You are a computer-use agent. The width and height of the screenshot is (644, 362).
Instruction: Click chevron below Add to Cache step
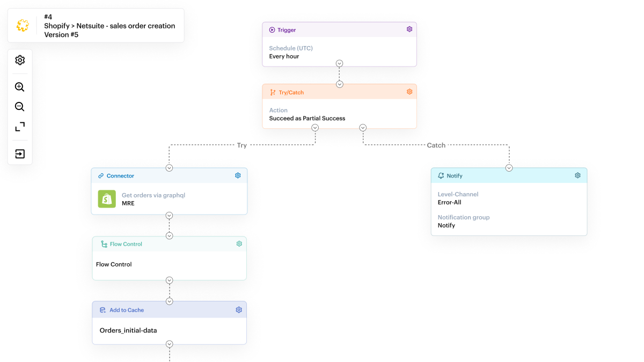click(170, 344)
